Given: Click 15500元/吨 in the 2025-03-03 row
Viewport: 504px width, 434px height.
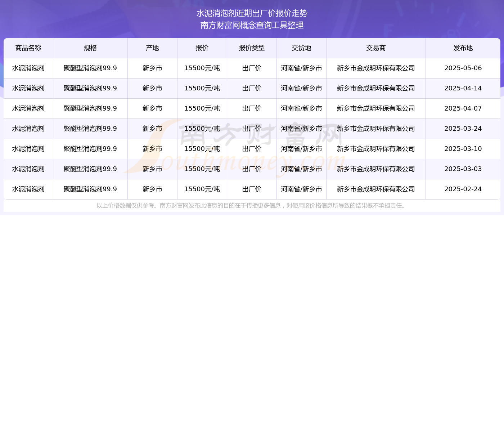Looking at the screenshot, I should point(202,169).
